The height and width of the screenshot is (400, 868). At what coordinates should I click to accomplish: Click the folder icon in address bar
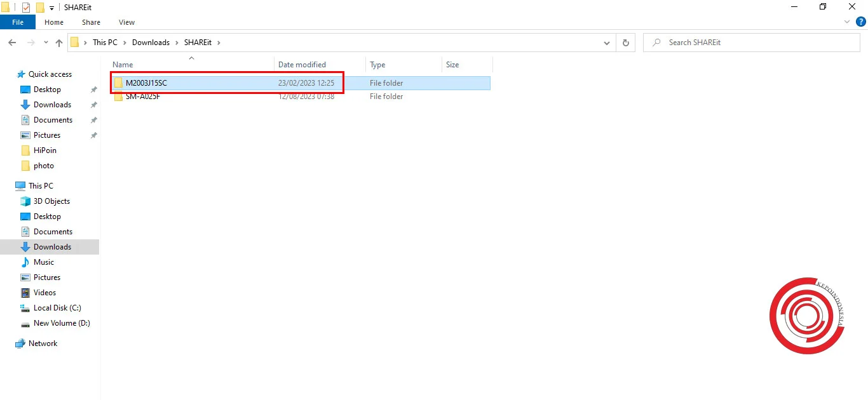click(75, 43)
